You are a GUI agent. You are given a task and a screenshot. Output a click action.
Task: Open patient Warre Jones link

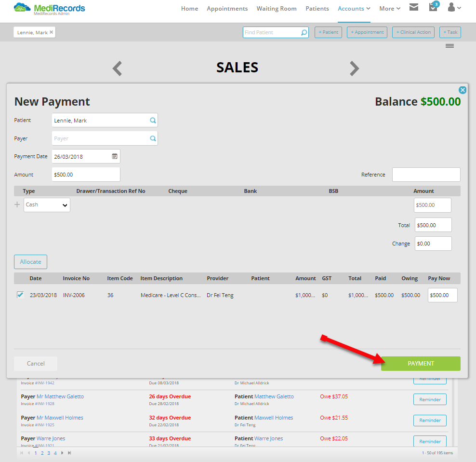[268, 438]
